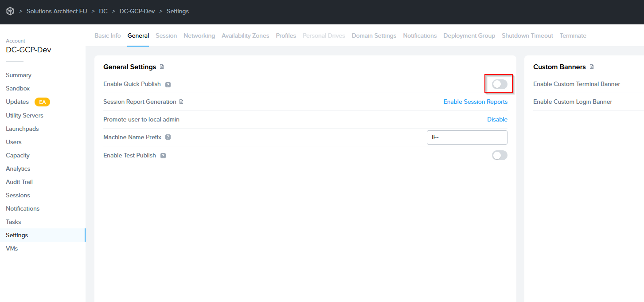
Task: Switch to the Networking tab
Action: click(199, 36)
